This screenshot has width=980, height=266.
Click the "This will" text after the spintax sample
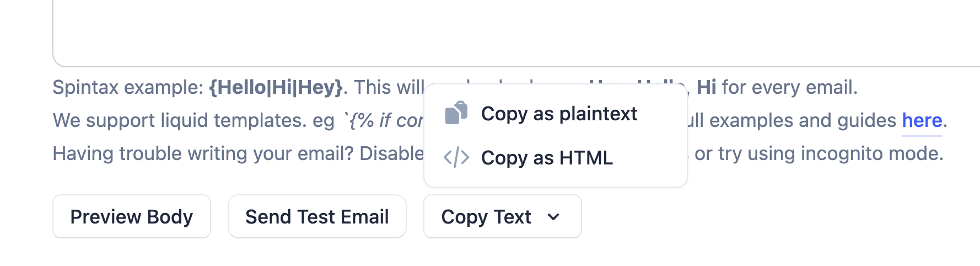pyautogui.click(x=389, y=87)
